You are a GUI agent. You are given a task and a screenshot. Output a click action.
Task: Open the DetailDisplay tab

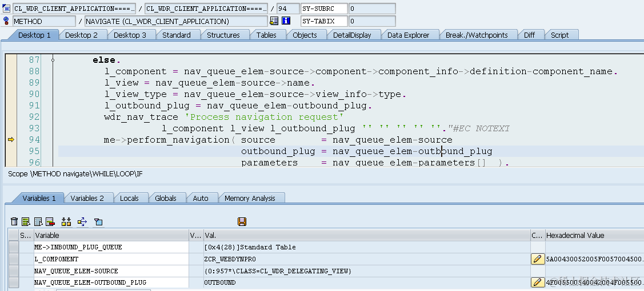[352, 35]
